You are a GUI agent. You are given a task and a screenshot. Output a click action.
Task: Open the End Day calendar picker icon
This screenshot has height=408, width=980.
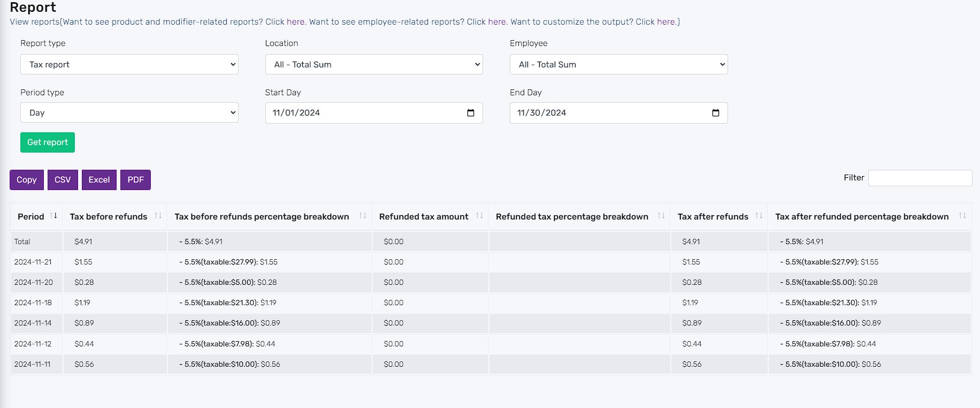tap(716, 113)
